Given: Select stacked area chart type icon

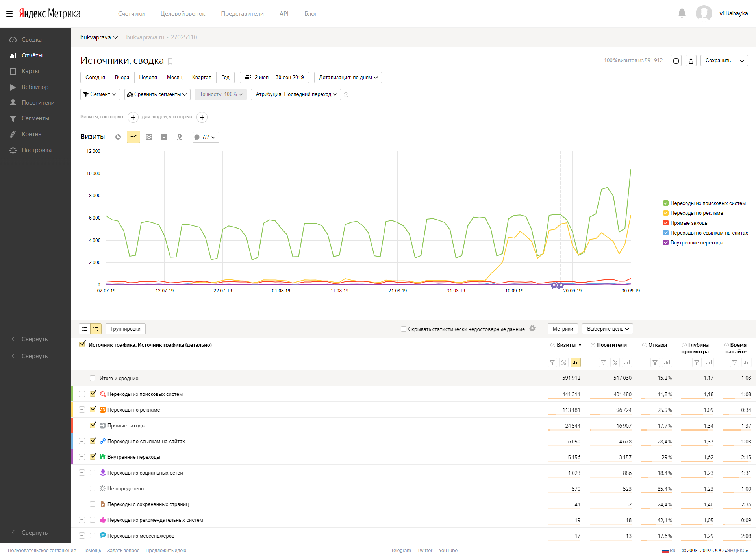Looking at the screenshot, I should pos(149,137).
